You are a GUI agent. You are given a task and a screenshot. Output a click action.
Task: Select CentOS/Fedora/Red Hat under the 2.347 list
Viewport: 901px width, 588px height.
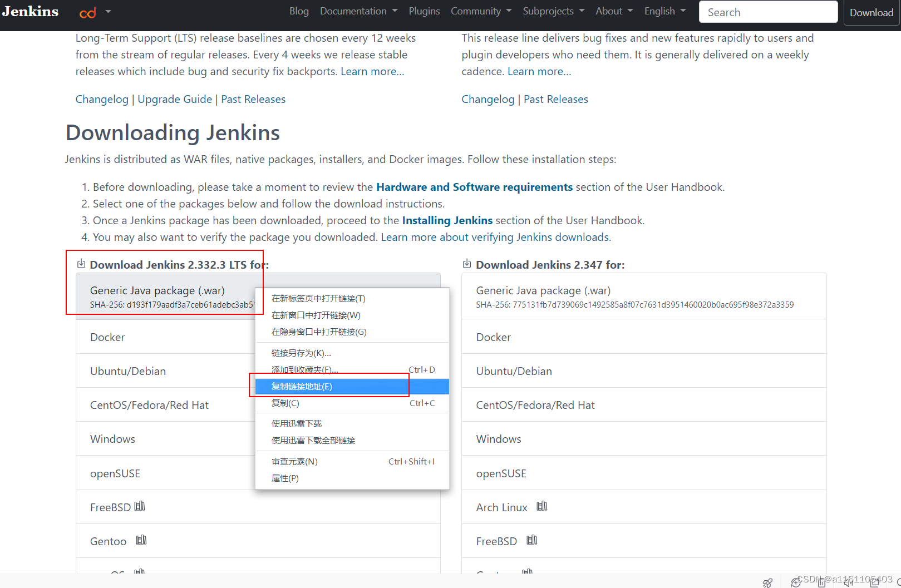tap(644, 404)
